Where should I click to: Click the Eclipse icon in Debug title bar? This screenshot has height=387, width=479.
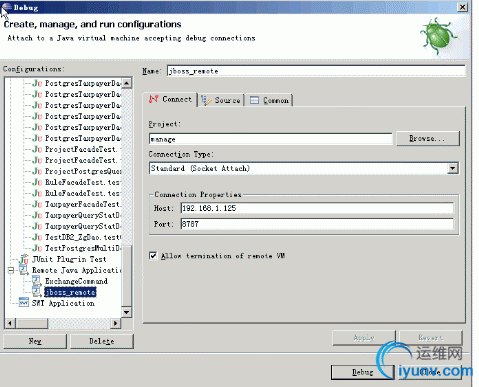click(x=7, y=7)
